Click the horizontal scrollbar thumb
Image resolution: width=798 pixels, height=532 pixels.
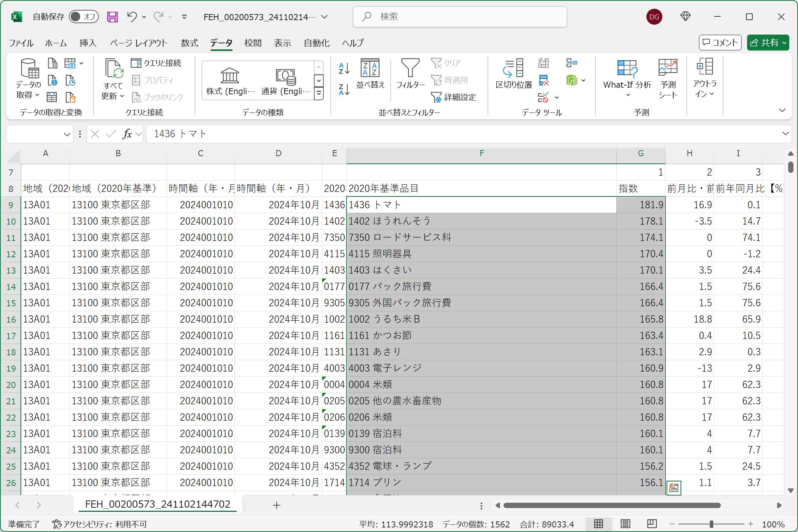pyautogui.click(x=612, y=505)
